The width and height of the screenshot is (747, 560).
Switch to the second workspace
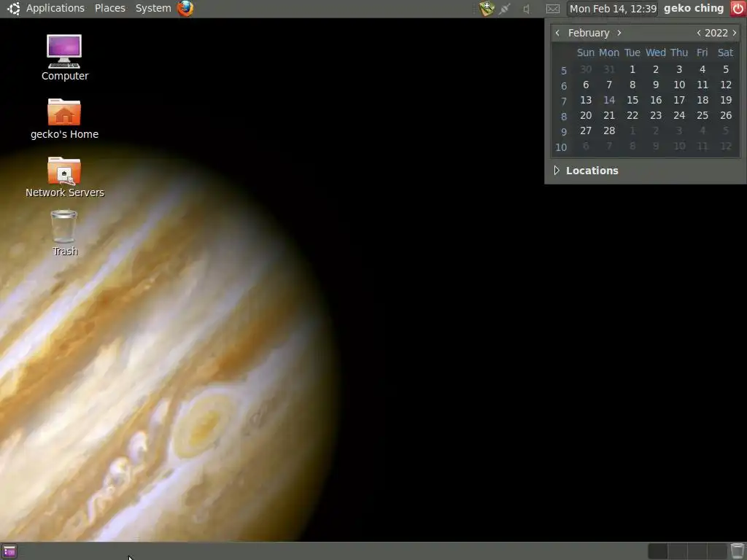(678, 551)
